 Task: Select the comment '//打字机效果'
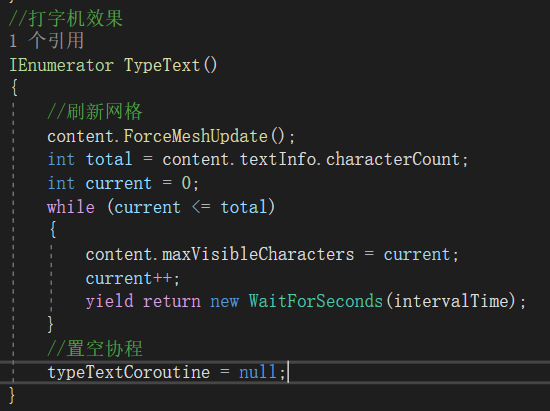click(66, 18)
